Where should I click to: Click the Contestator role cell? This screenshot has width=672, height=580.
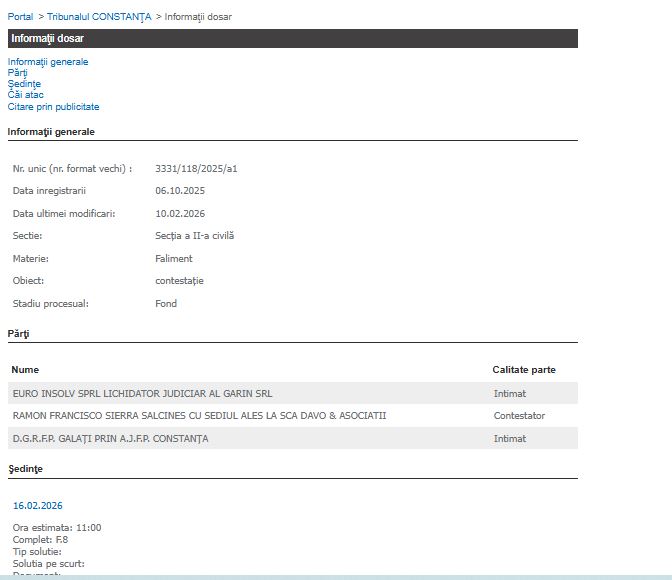(x=519, y=416)
